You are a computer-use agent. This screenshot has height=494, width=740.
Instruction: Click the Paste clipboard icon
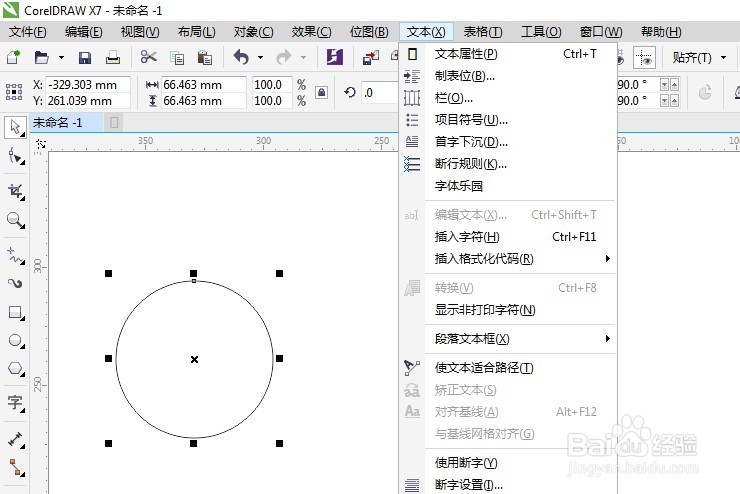[x=205, y=58]
